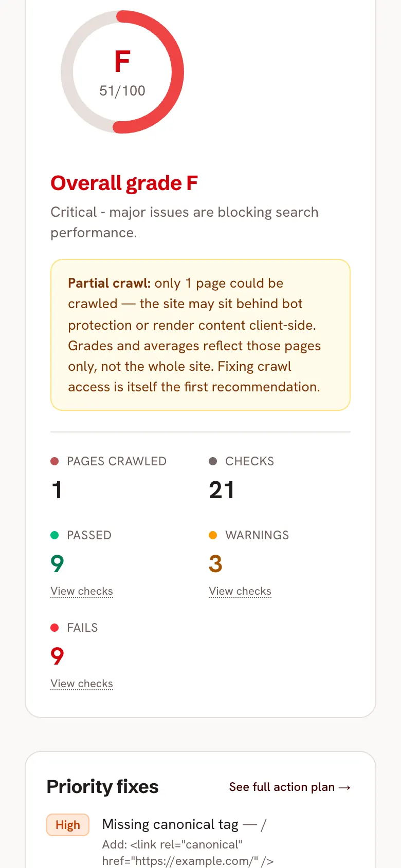Screen dimensions: 401x868
Task: Click the arrow after See full action plan
Action: (x=345, y=787)
